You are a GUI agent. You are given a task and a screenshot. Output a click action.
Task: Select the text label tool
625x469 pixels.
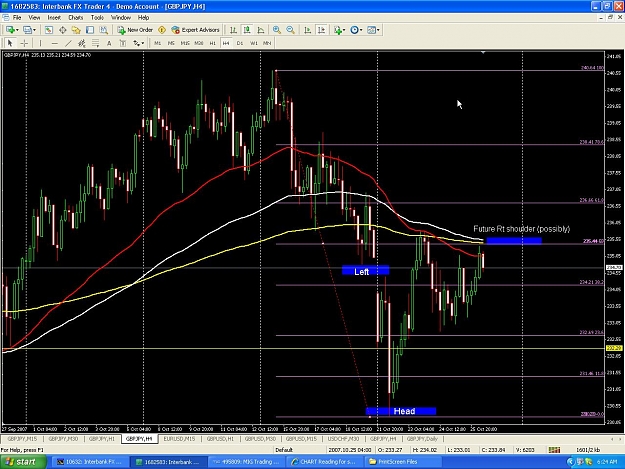(x=123, y=43)
